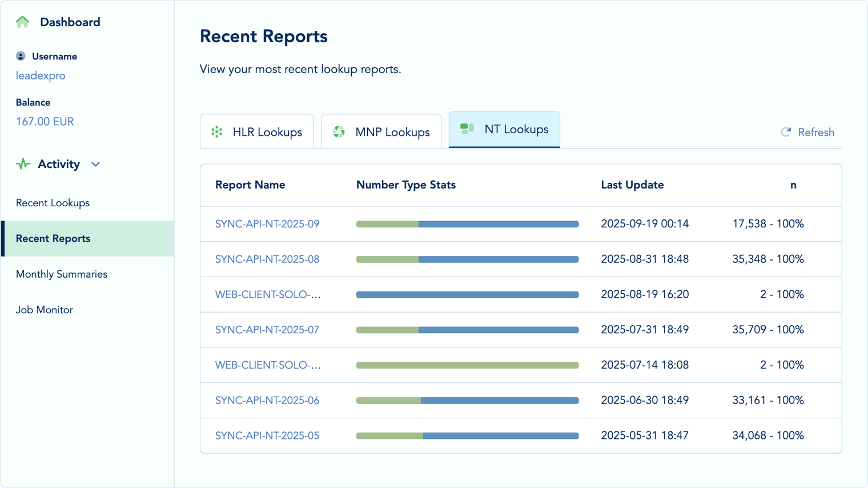Viewport: 868px width, 488px height.
Task: Click the green home icon beside Dashboard
Action: pyautogui.click(x=22, y=21)
